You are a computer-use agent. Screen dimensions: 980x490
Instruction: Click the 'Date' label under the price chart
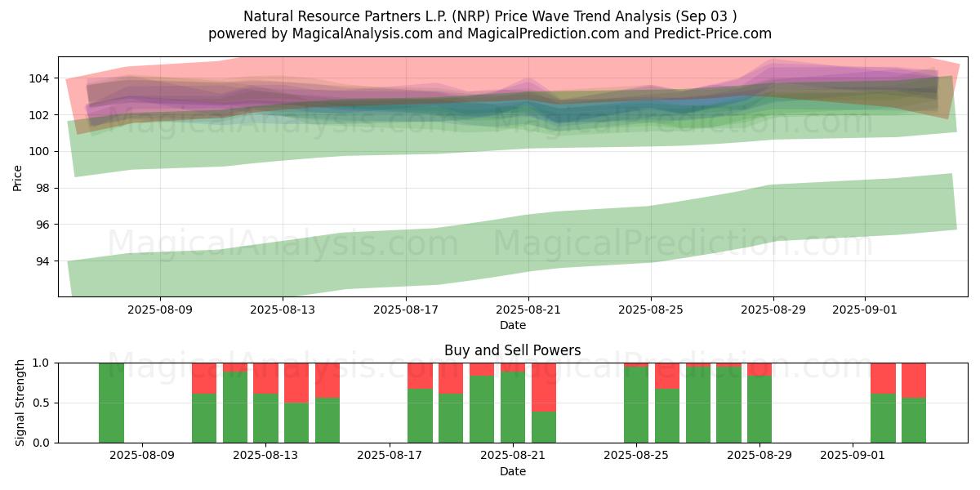click(513, 325)
